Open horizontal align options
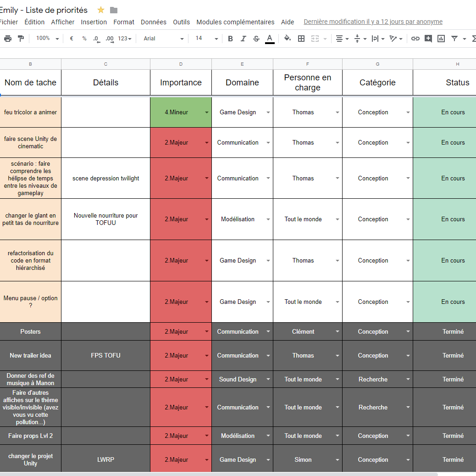 tap(342, 39)
